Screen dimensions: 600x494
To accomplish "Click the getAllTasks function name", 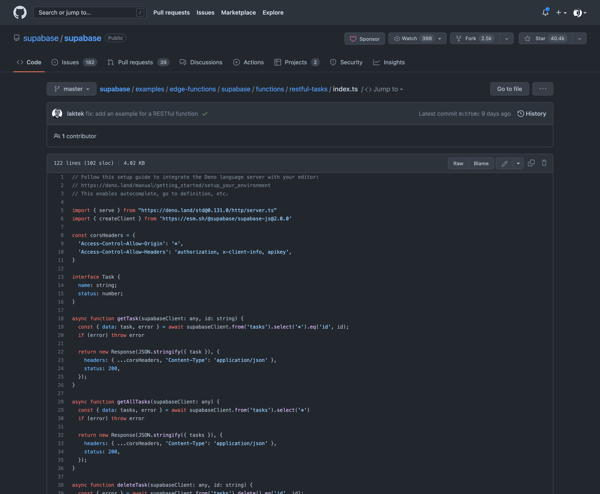I will pyautogui.click(x=134, y=402).
